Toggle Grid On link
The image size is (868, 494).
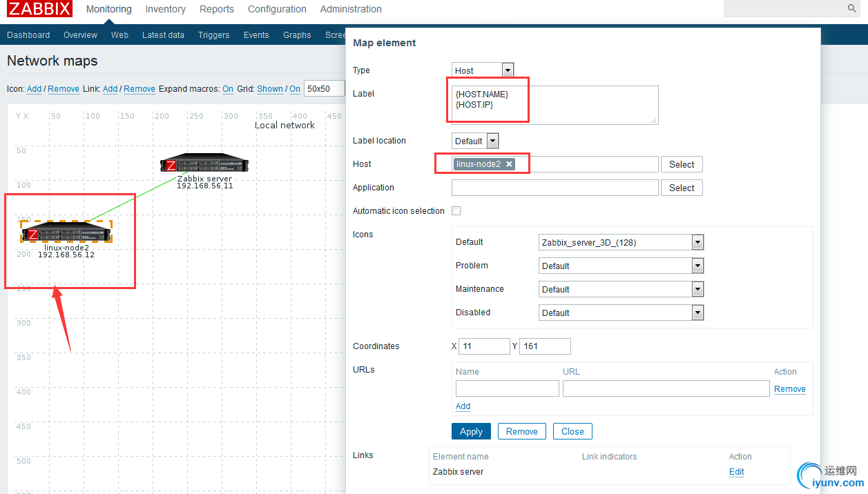click(295, 89)
